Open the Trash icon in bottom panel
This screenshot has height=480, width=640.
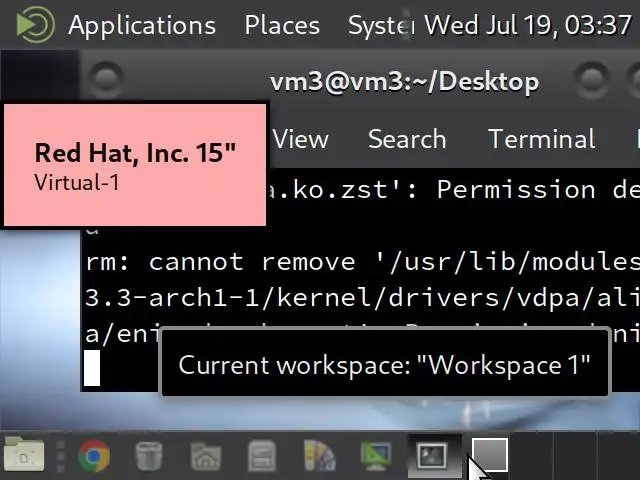click(149, 456)
